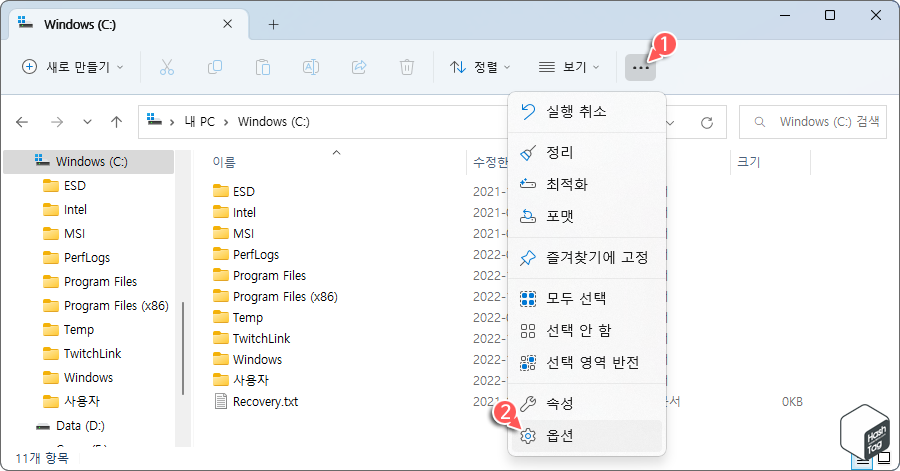This screenshot has height=471, width=900.
Task: Click the Copy icon in toolbar
Action: tap(215, 67)
